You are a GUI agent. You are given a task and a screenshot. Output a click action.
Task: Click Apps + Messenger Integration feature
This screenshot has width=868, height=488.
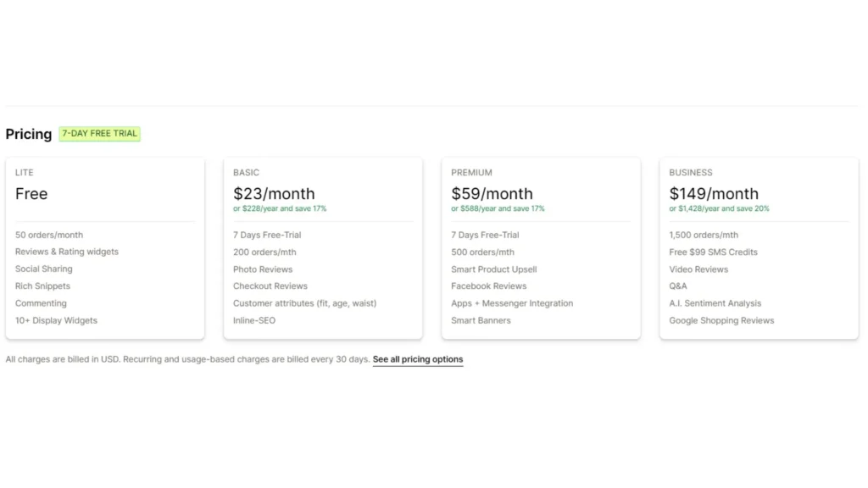pos(512,303)
